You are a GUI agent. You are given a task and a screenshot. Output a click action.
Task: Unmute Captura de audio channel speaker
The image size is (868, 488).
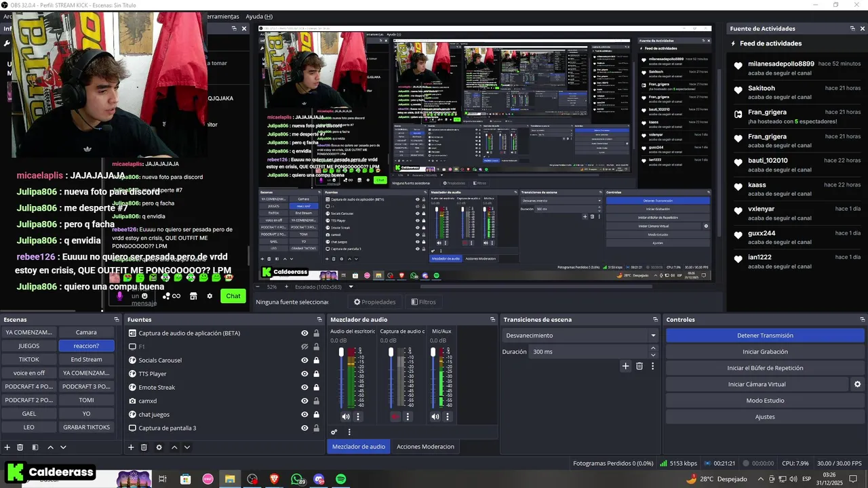pyautogui.click(x=395, y=417)
